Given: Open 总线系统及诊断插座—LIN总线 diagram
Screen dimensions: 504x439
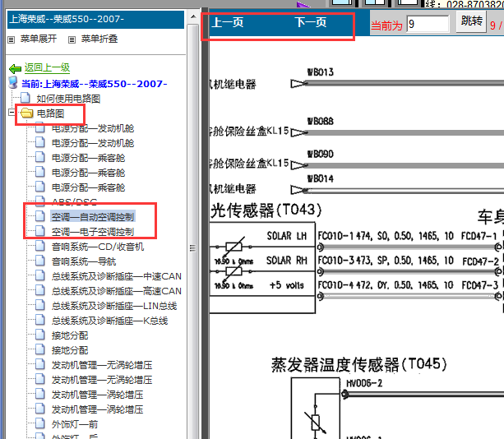Looking at the screenshot, I should pos(114,306).
